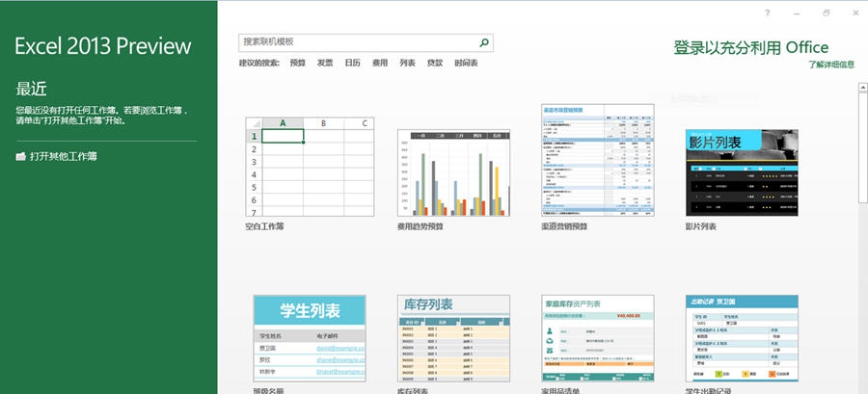Choose the 时间表 suggested search
The width and height of the screenshot is (868, 394).
(466, 63)
